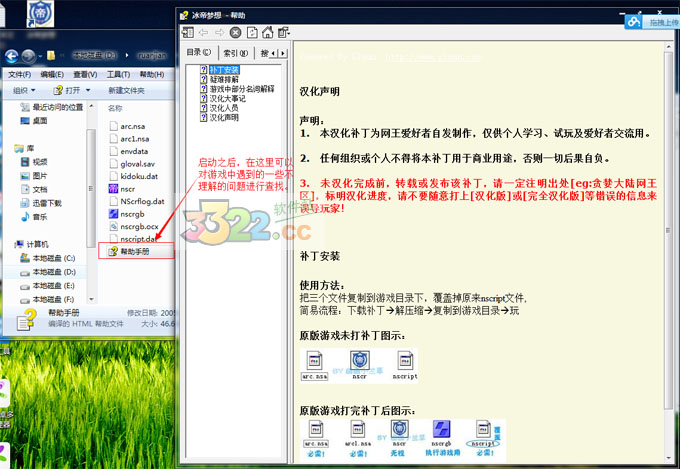Open the 查看(V) menu in Explorer
The width and height of the screenshot is (680, 469).
85,75
